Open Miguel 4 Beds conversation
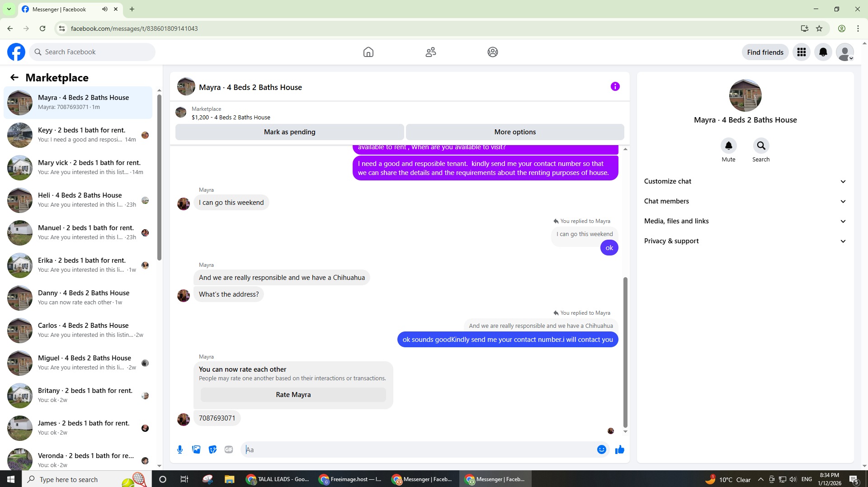868x487 pixels. [x=78, y=363]
